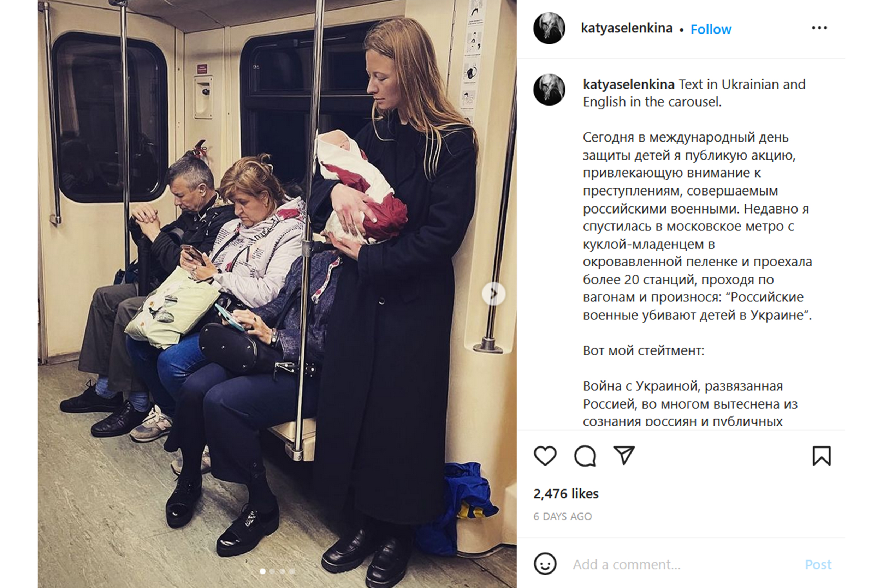
Task: View the 2,476 likes list
Action: (566, 493)
